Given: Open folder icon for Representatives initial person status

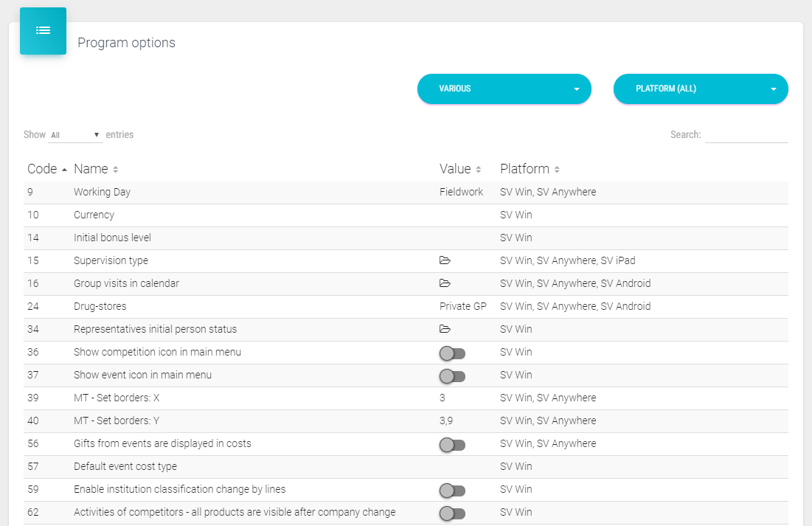Looking at the screenshot, I should (445, 329).
